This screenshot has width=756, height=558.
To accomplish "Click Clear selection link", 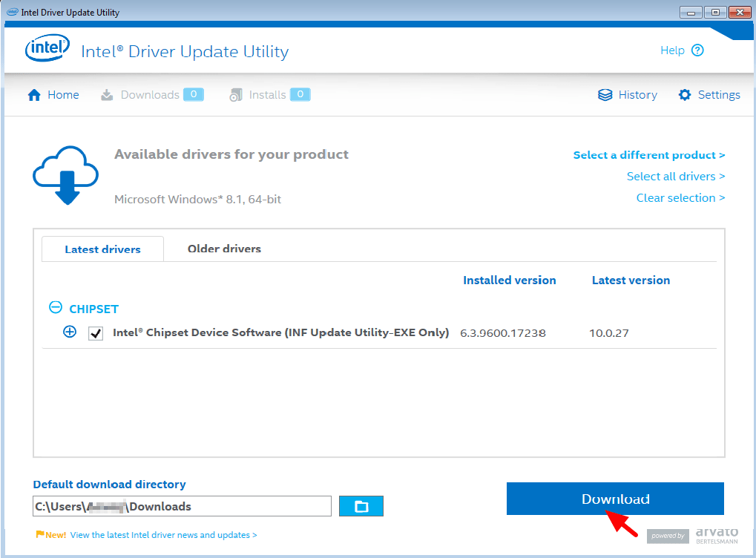I will pyautogui.click(x=681, y=198).
